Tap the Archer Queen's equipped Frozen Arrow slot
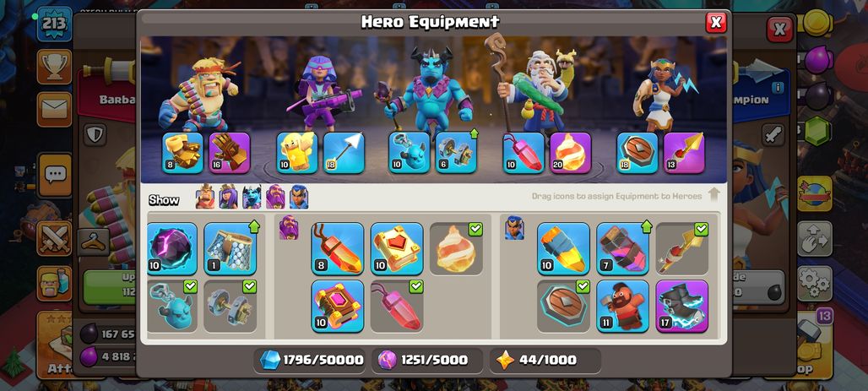This screenshot has width=868, height=391. click(344, 152)
